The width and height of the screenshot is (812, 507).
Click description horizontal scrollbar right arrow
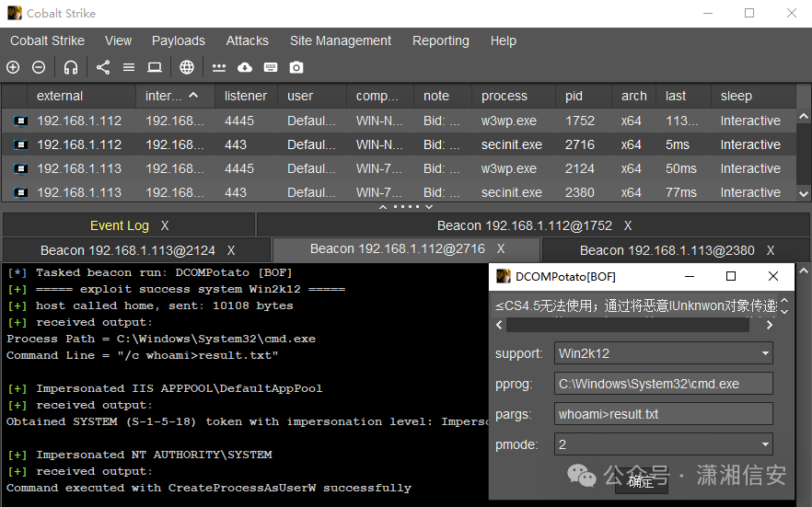[770, 325]
